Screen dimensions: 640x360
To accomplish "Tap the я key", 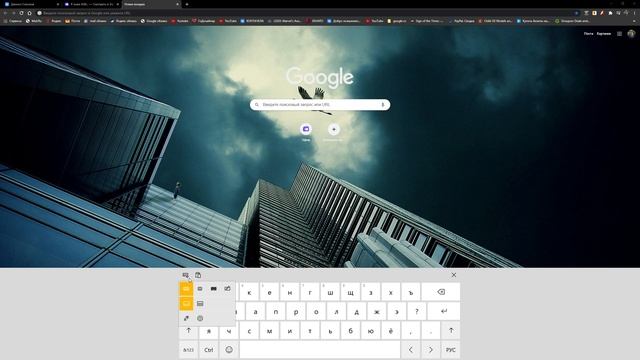I will pos(209,331).
